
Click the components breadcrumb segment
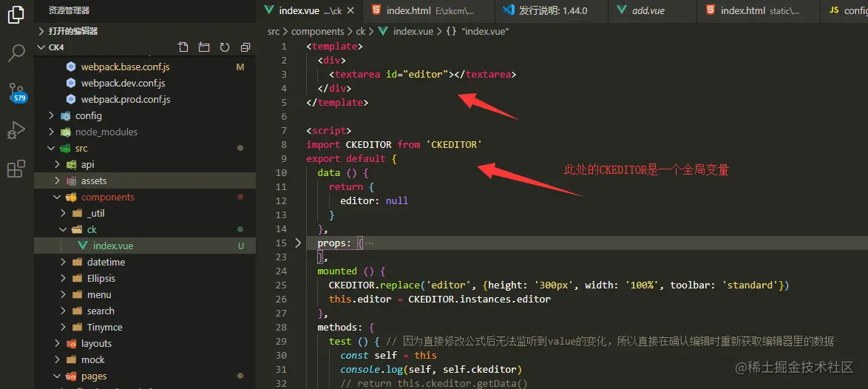pyautogui.click(x=318, y=32)
